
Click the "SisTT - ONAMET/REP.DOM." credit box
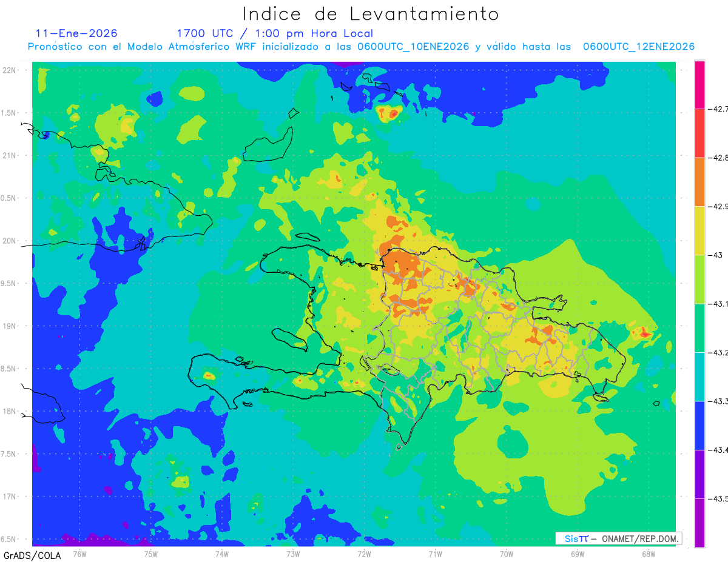(618, 538)
